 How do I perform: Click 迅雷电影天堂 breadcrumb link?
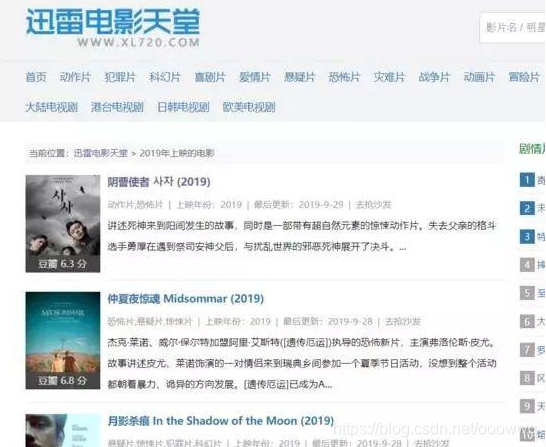tap(100, 153)
